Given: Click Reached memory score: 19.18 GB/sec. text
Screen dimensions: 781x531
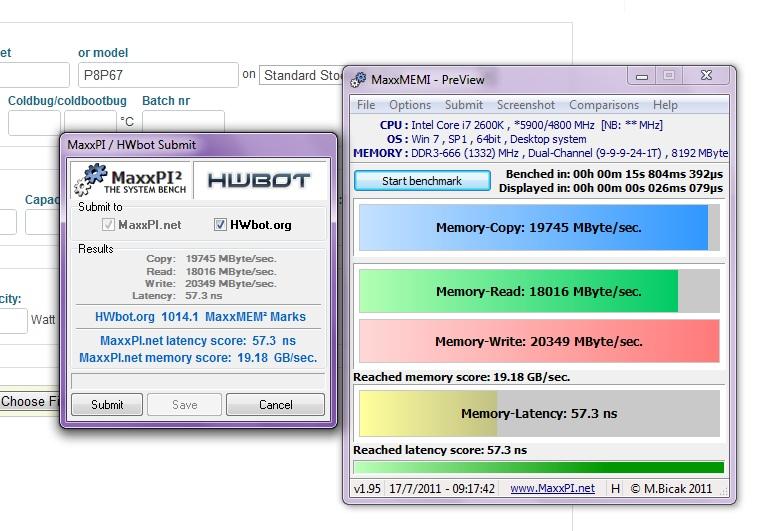Looking at the screenshot, I should click(x=462, y=377).
